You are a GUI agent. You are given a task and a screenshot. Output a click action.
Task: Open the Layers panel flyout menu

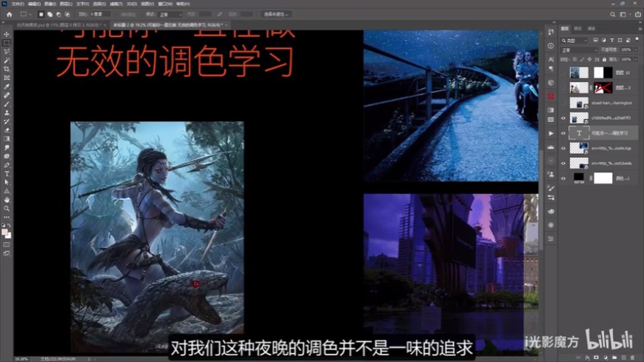pos(640,29)
